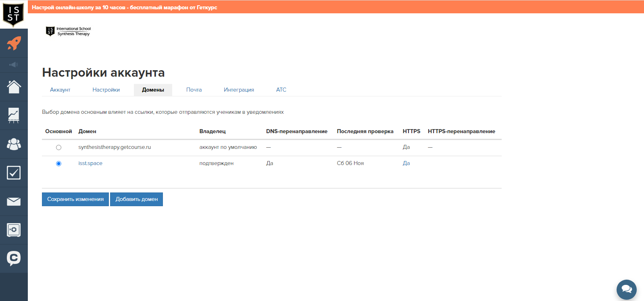The width and height of the screenshot is (644, 301).
Task: Switch to the Почта tab
Action: (194, 90)
